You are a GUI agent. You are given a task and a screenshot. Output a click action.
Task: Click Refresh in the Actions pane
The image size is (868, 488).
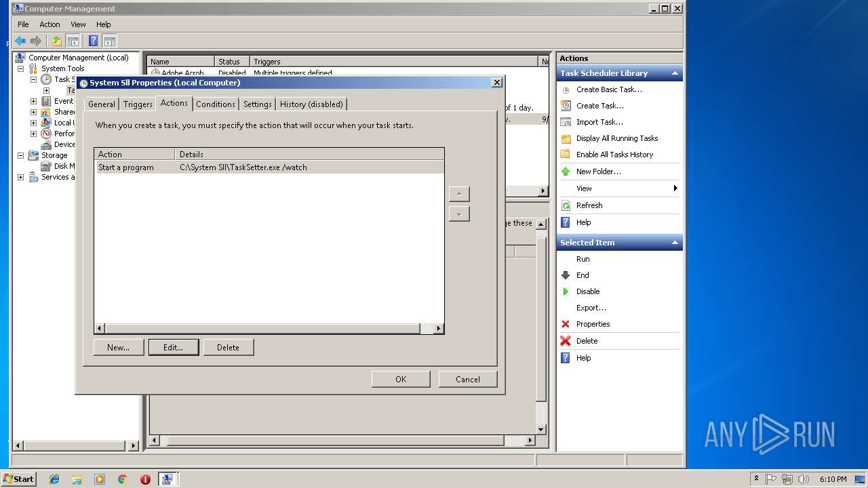tap(589, 205)
